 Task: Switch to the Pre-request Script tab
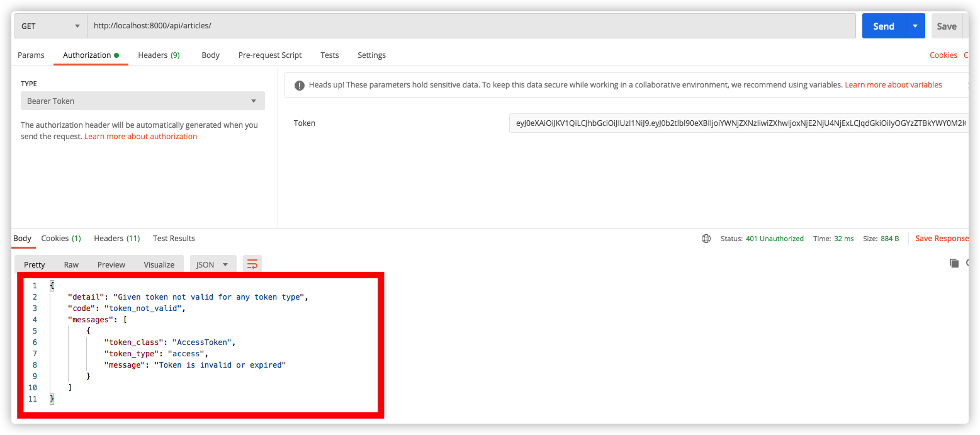pos(270,55)
